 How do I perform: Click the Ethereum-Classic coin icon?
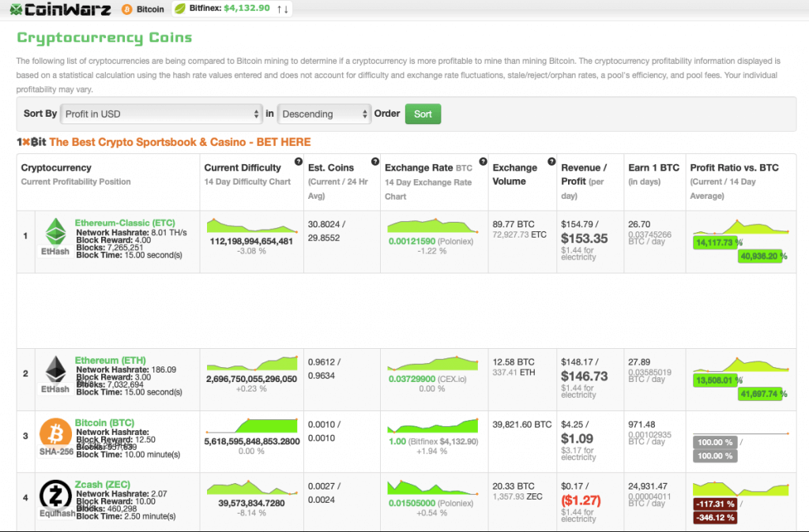pos(55,234)
